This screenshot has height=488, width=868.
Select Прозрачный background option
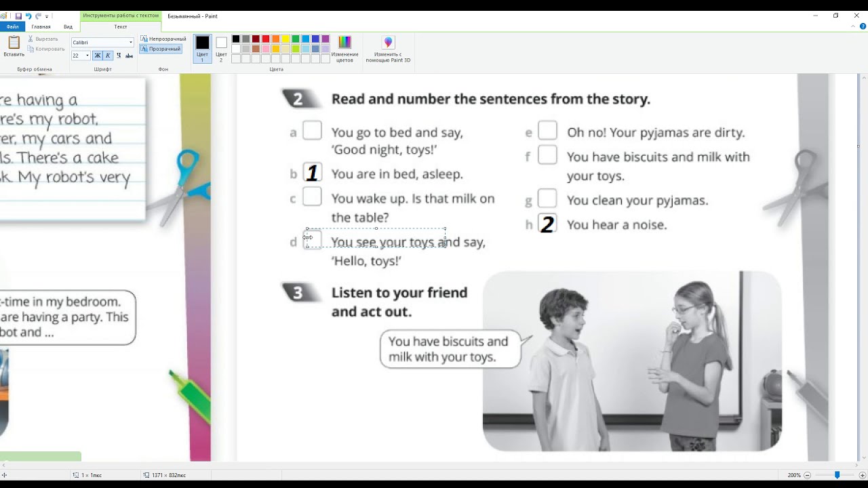(161, 49)
